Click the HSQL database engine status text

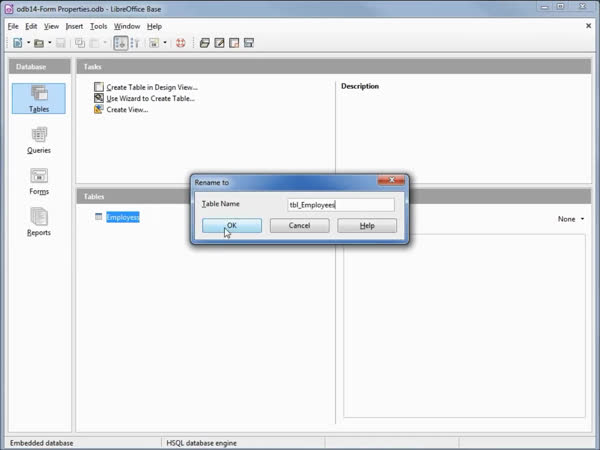(x=201, y=443)
